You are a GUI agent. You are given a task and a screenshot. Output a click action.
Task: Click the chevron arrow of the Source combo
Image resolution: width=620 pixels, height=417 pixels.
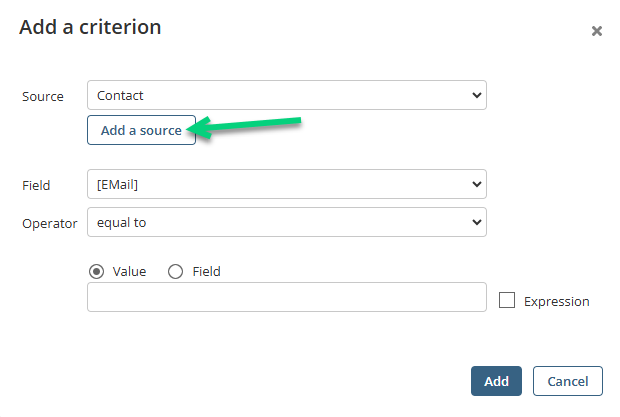(477, 95)
